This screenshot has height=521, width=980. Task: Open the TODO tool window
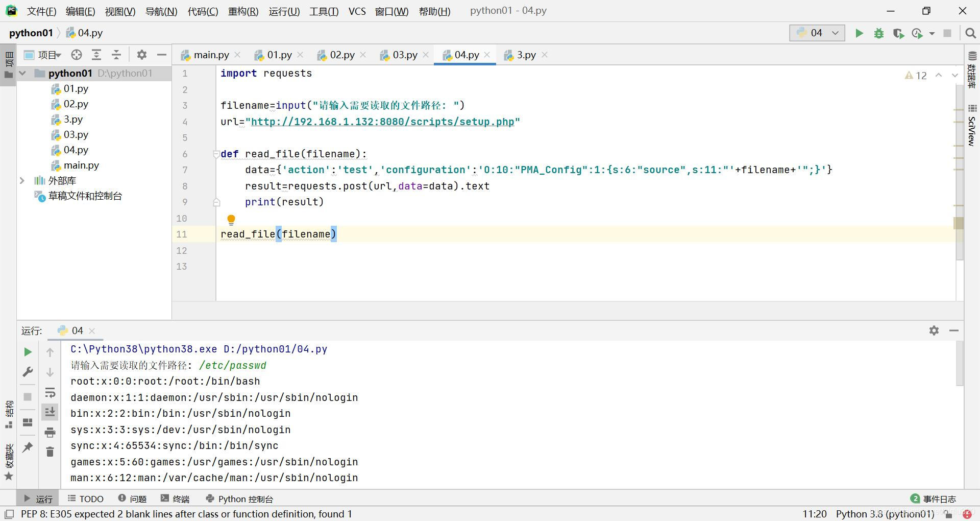(x=86, y=499)
